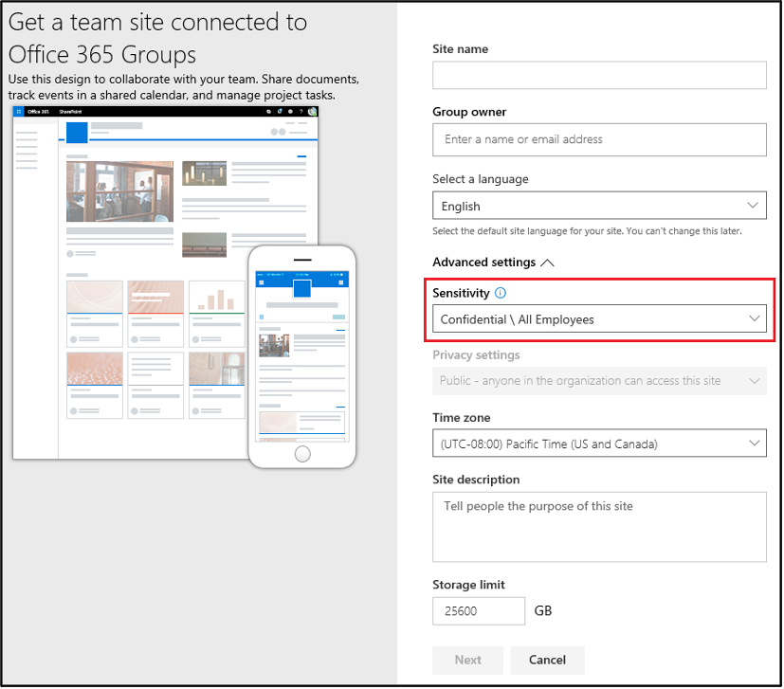Click the Group owner email field
This screenshot has height=689, width=784.
click(x=599, y=138)
